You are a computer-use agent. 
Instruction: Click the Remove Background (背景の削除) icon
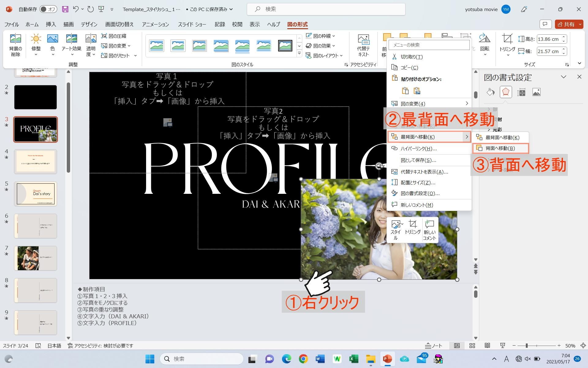click(x=15, y=45)
